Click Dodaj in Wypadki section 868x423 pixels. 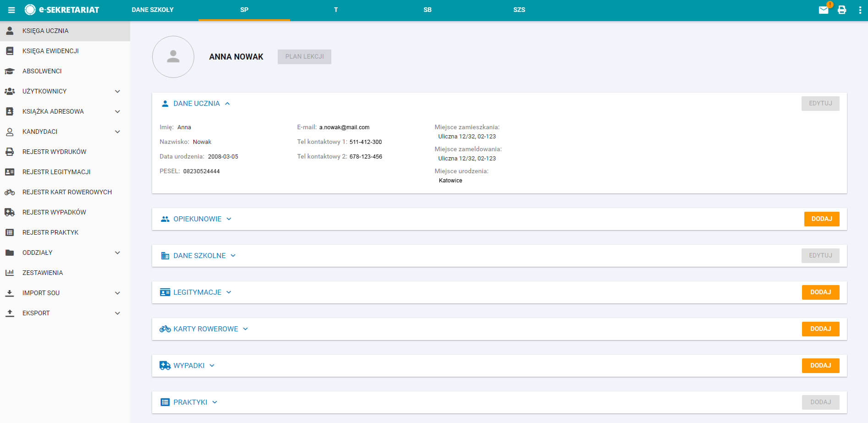(820, 366)
